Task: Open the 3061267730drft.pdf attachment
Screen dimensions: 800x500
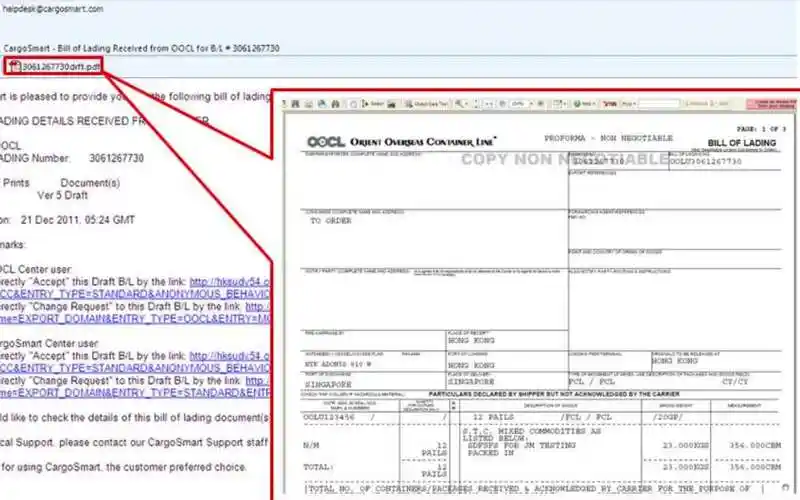Action: coord(60,67)
